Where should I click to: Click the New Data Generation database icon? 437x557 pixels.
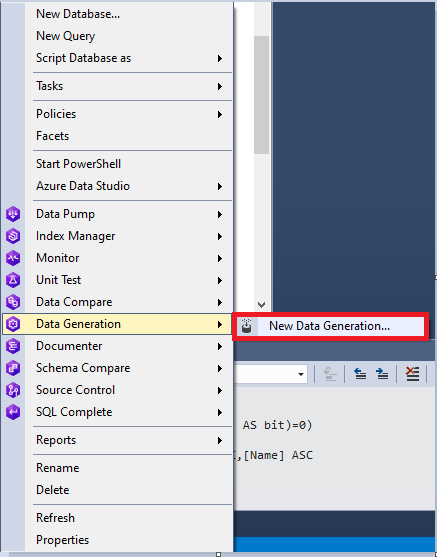point(247,326)
